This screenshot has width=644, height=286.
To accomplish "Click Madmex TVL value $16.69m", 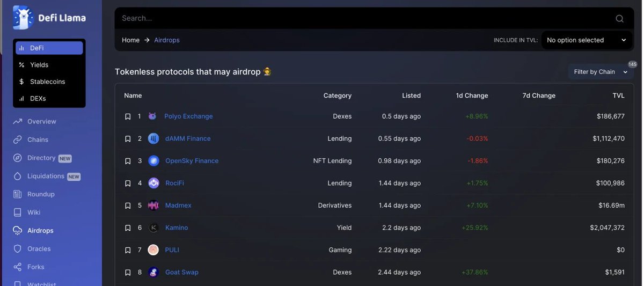I will pos(612,206).
